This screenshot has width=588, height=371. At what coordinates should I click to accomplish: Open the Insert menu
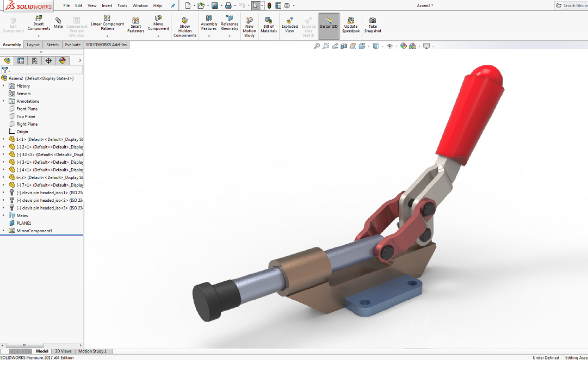pos(107,5)
